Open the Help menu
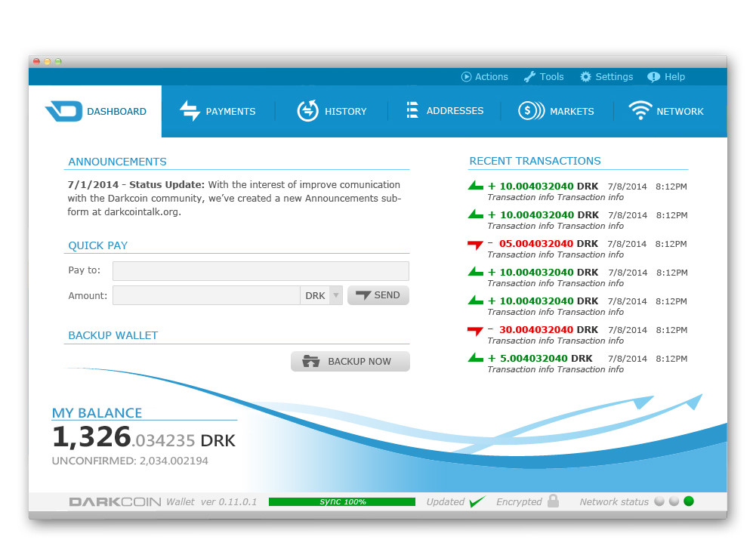 tap(666, 76)
